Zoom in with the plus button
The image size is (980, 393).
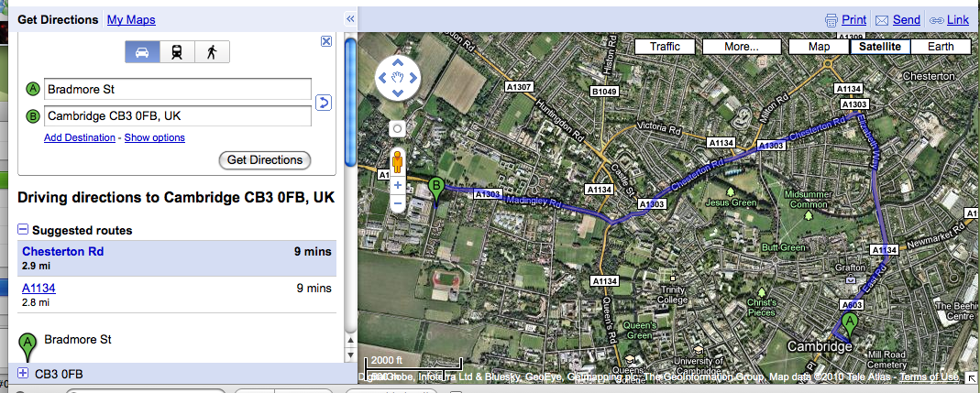[x=398, y=185]
